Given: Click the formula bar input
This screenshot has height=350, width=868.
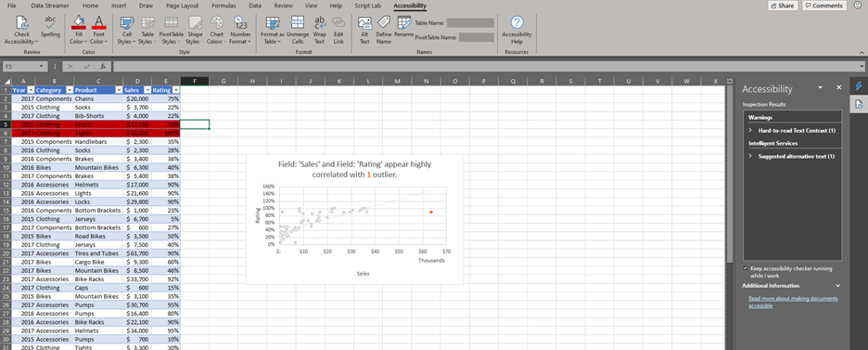Looking at the screenshot, I should tap(486, 67).
